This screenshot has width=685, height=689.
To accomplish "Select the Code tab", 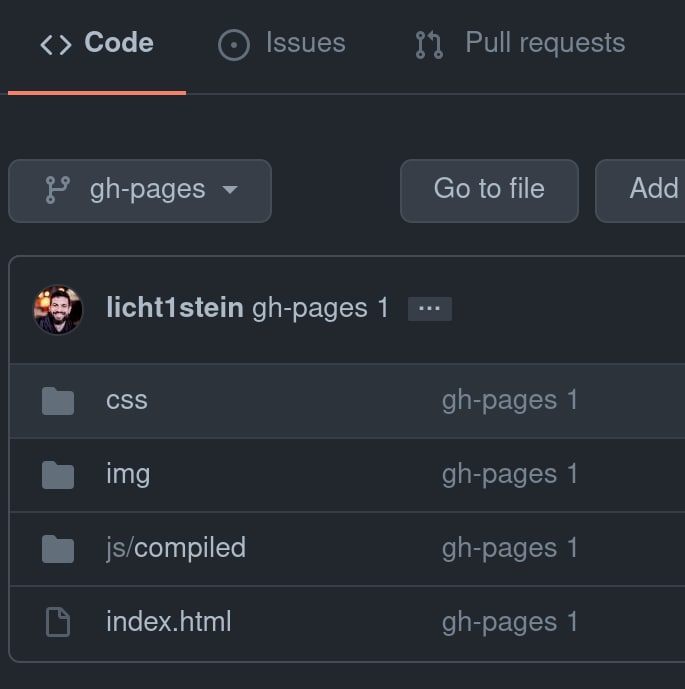I will (97, 44).
